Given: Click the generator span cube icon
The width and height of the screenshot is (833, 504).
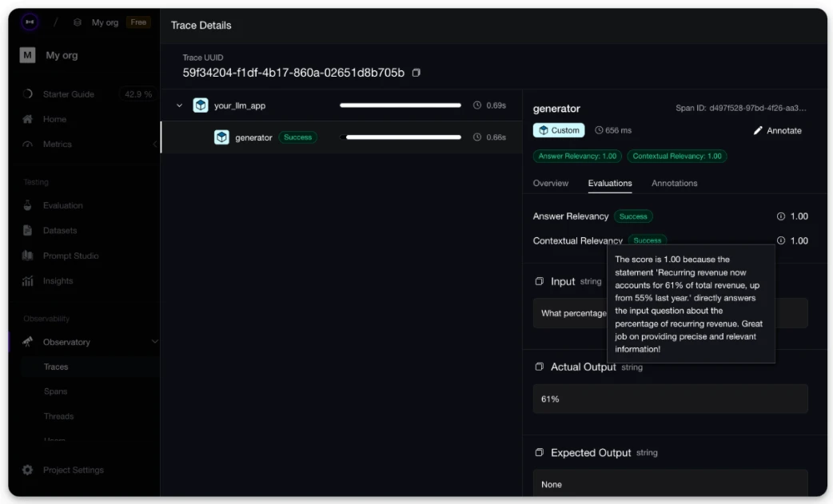Looking at the screenshot, I should pos(221,137).
